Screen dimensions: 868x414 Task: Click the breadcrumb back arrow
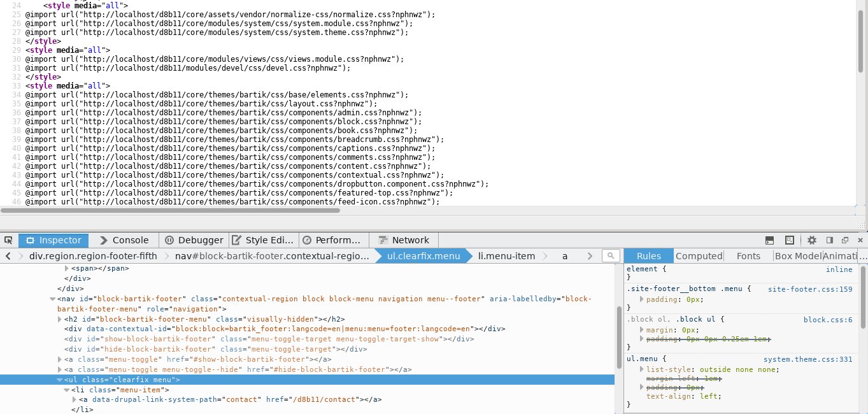pos(8,256)
